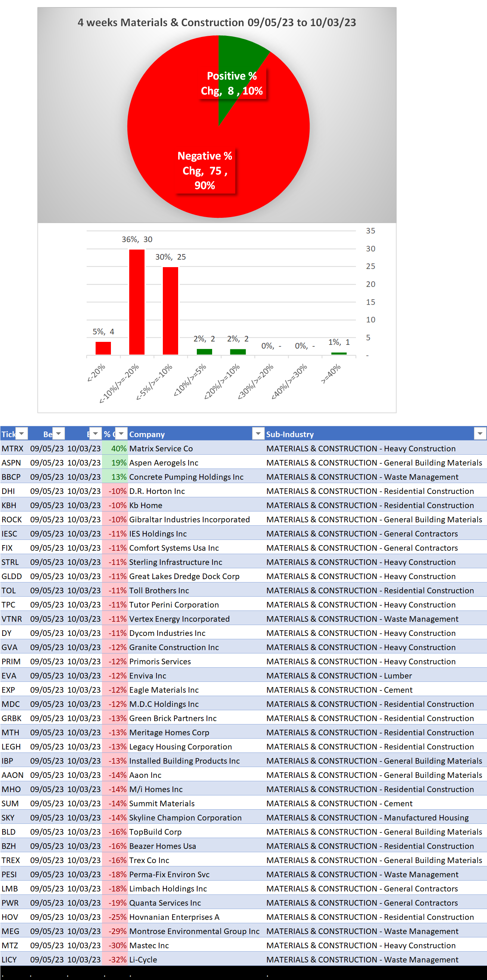The image size is (487, 980).
Task: Select the 'Perma-Fix Environ Svc' cell
Action: pyautogui.click(x=196, y=874)
